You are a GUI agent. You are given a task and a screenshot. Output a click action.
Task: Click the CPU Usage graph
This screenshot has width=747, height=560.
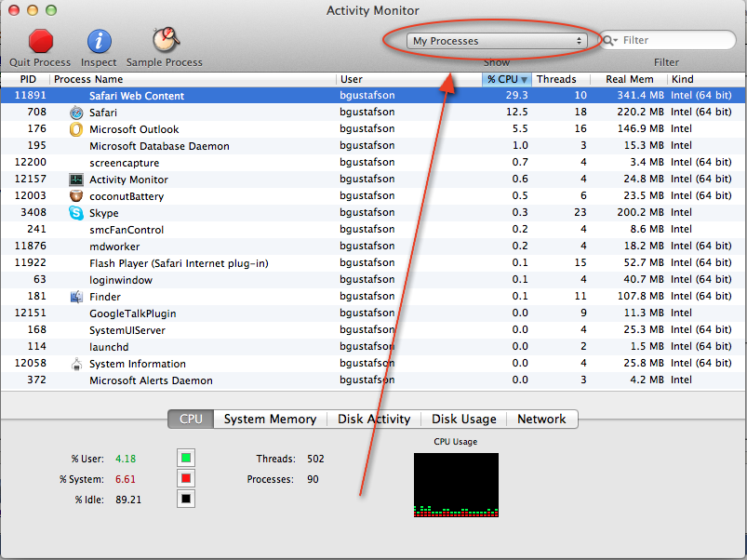[x=456, y=485]
